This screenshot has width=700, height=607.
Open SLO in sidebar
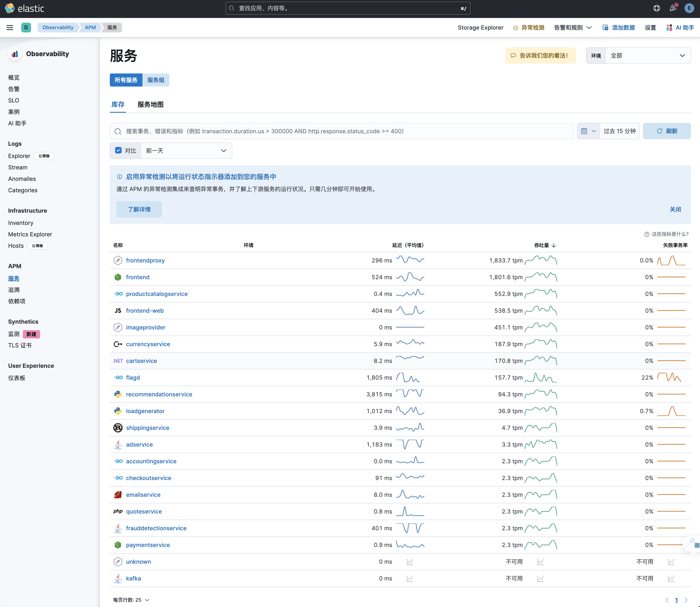coord(13,101)
